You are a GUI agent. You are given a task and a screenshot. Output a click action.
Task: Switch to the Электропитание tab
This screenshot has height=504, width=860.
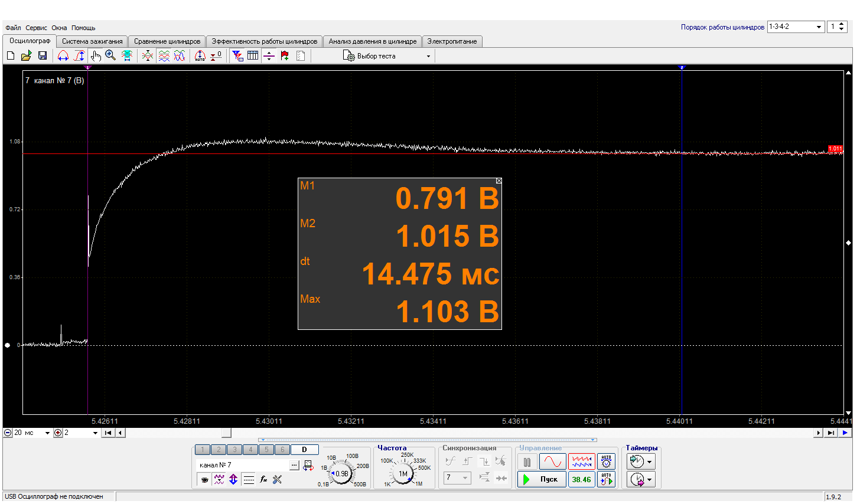[452, 41]
